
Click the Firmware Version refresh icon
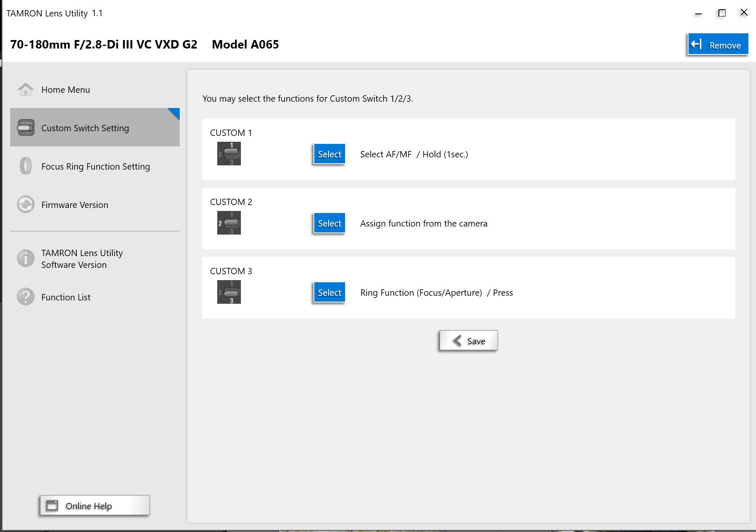[26, 204]
